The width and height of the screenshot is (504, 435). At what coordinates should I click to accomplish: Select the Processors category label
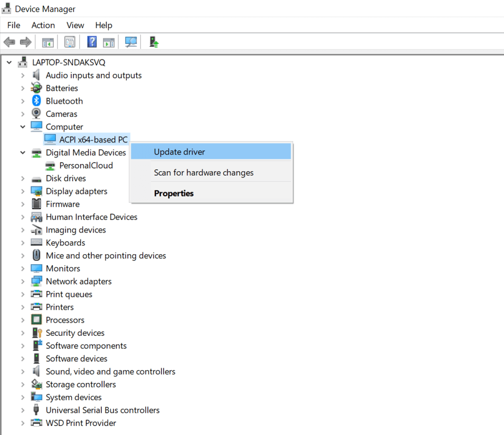tap(65, 320)
